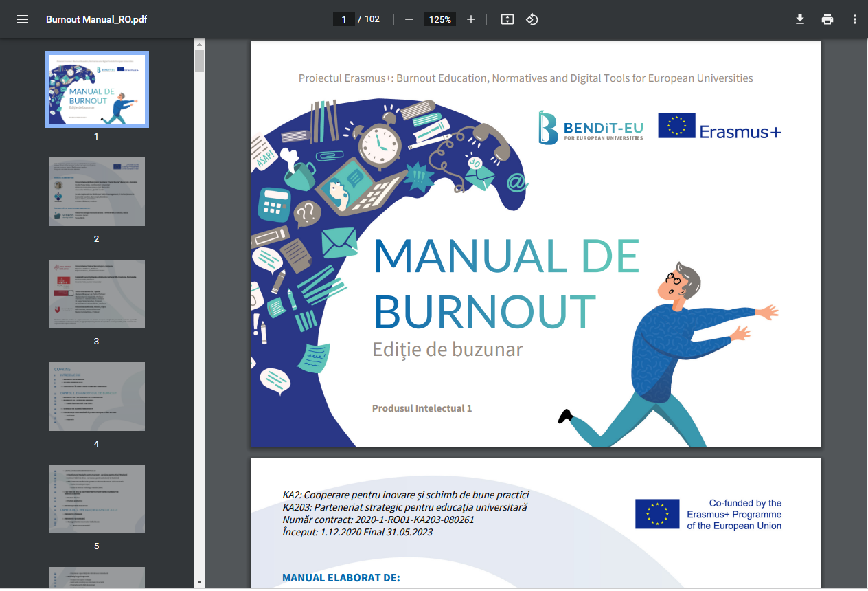Click the page number input field

[x=343, y=19]
